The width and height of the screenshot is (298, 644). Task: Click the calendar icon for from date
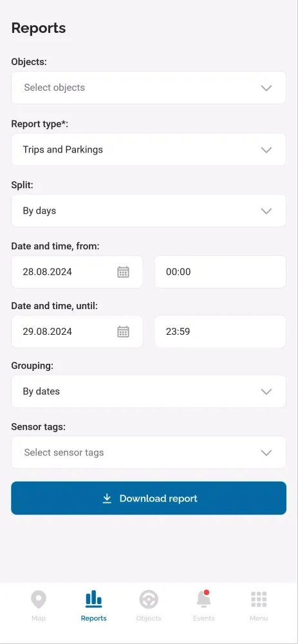click(x=123, y=272)
